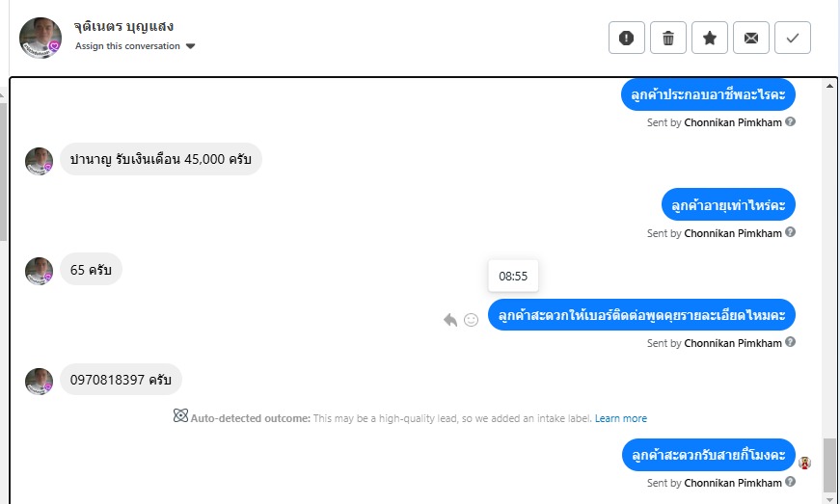Click the salary 45,000 message bubble
The height and width of the screenshot is (504, 840).
[160, 160]
